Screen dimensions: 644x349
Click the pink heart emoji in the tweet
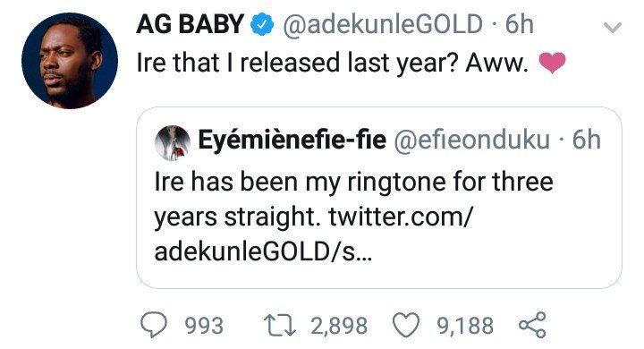pos(552,63)
